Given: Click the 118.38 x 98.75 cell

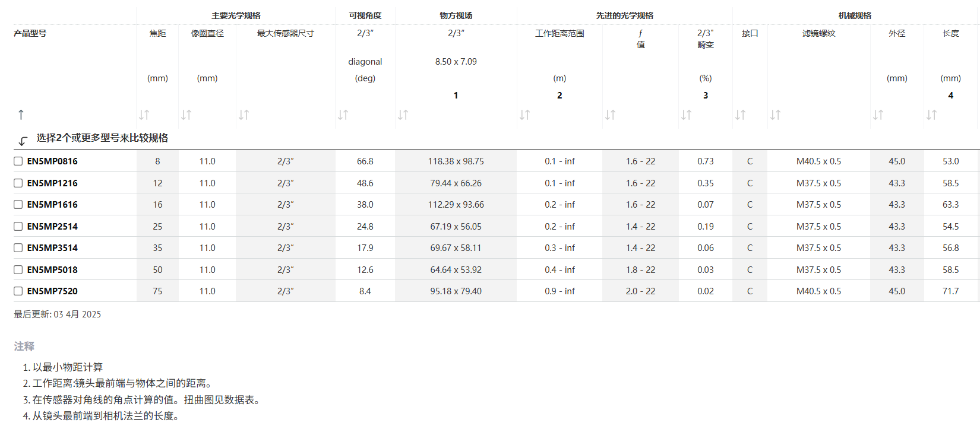Looking at the screenshot, I should pos(456,161).
